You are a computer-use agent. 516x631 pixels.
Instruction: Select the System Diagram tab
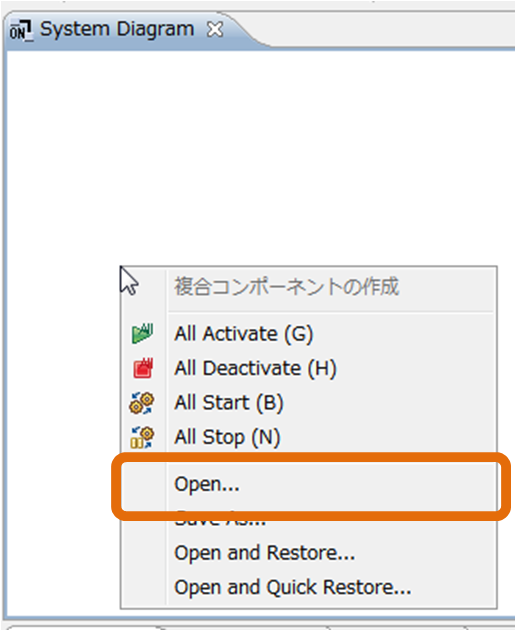[117, 29]
